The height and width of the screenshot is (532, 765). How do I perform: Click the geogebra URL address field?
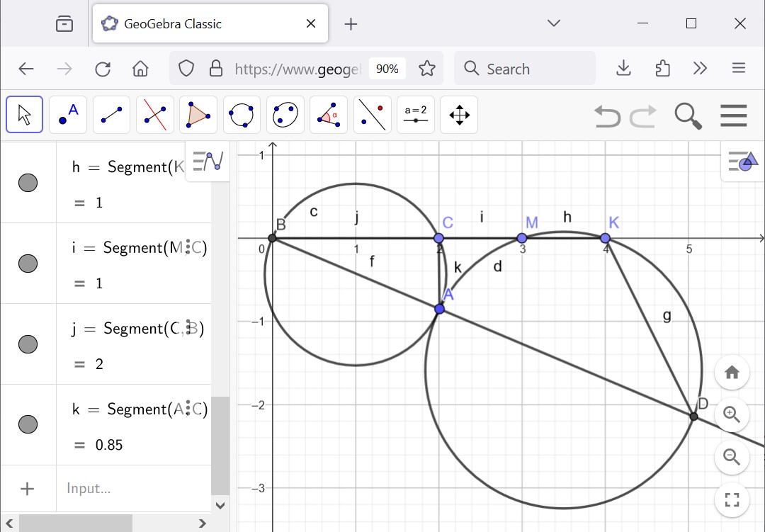click(x=297, y=69)
